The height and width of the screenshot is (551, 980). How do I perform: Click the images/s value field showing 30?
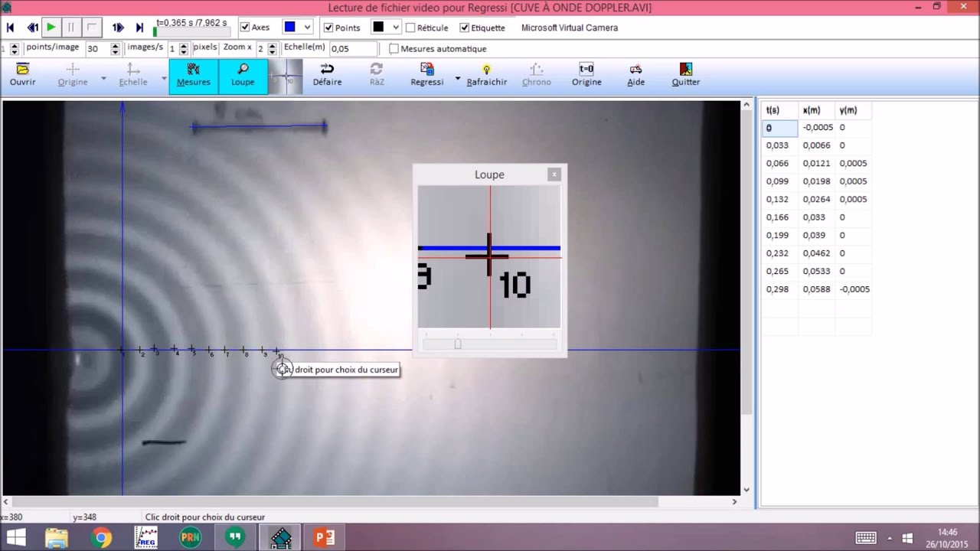tap(97, 48)
